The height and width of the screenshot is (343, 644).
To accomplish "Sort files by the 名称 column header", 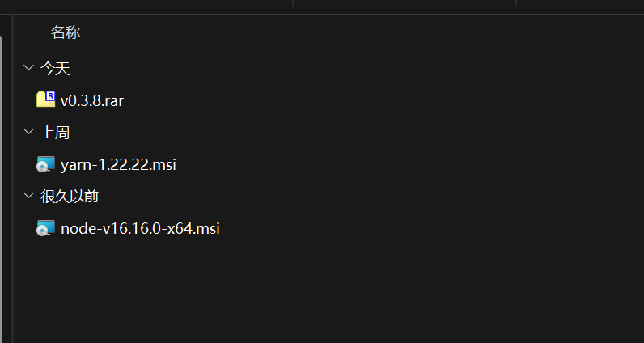I will point(66,32).
